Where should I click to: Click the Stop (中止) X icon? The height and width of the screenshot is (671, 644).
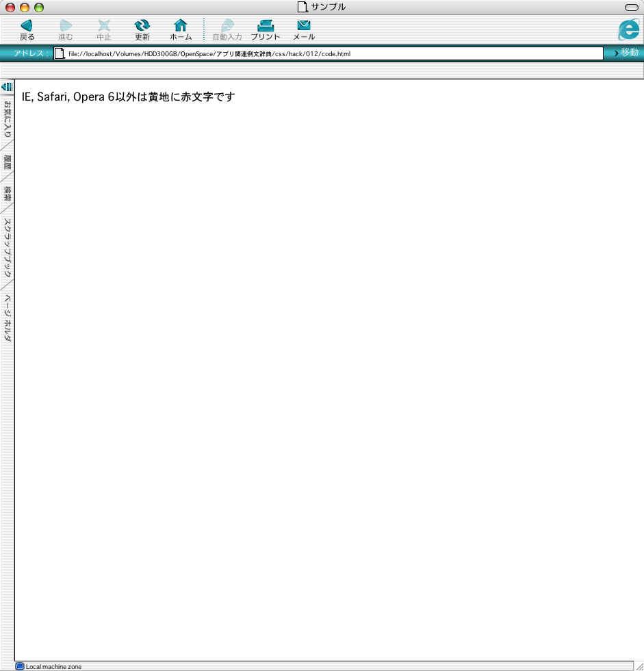click(104, 25)
